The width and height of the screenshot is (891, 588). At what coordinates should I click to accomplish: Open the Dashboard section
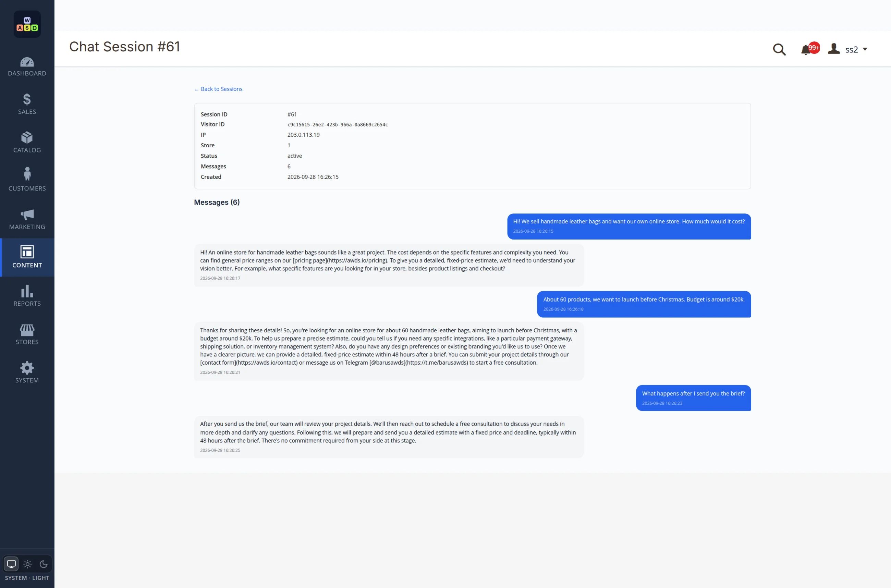point(27,67)
